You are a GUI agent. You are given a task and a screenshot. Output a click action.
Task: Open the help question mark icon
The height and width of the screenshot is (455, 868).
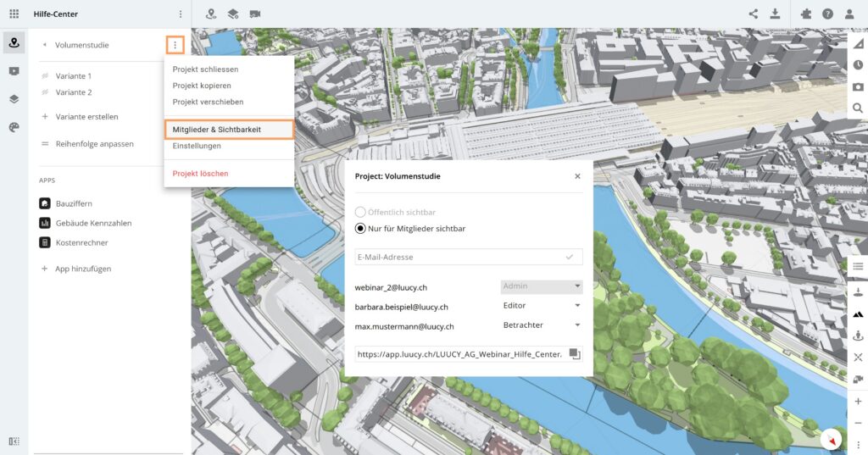click(x=827, y=14)
